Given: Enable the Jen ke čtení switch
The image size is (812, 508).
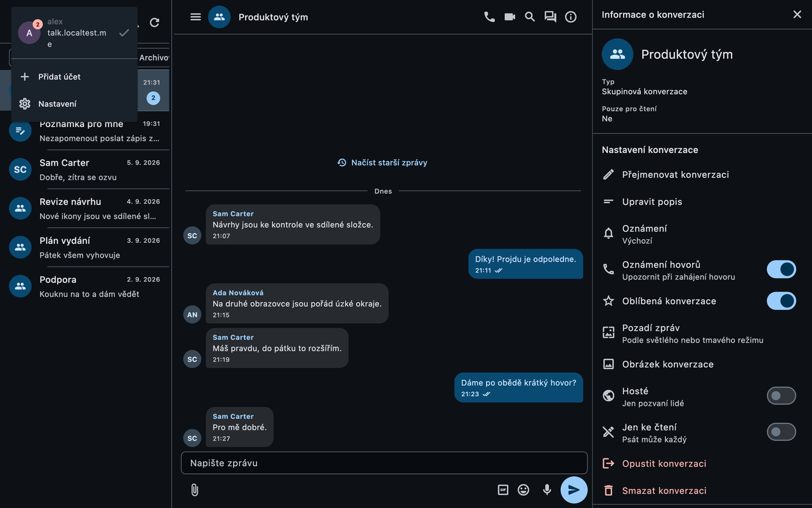Looking at the screenshot, I should pyautogui.click(x=781, y=432).
